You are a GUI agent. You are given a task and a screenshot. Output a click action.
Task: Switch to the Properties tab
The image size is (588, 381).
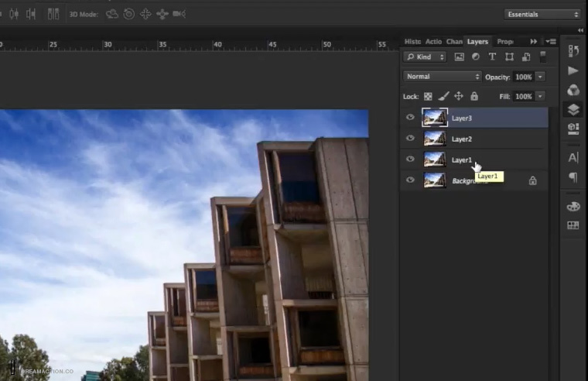pyautogui.click(x=504, y=42)
